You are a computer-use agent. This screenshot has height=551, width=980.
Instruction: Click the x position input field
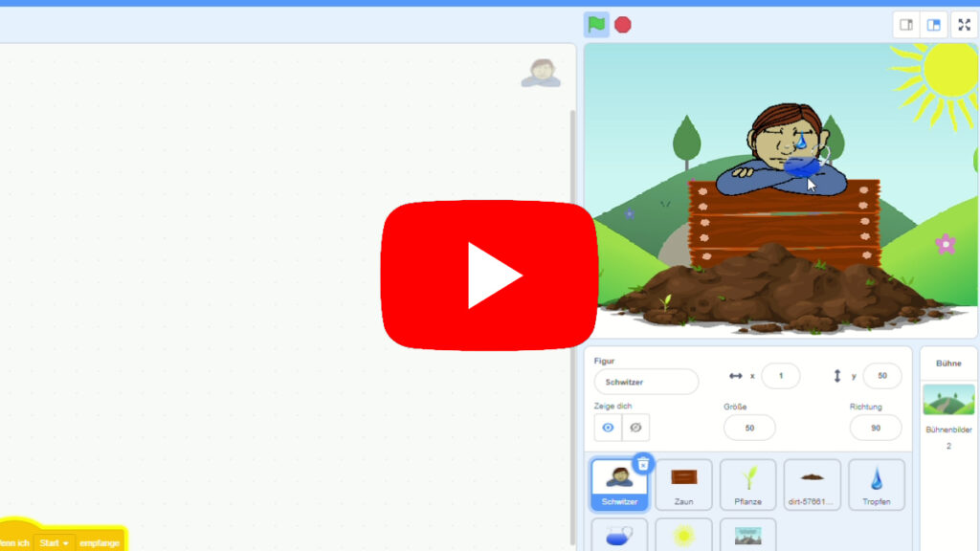[x=780, y=376]
